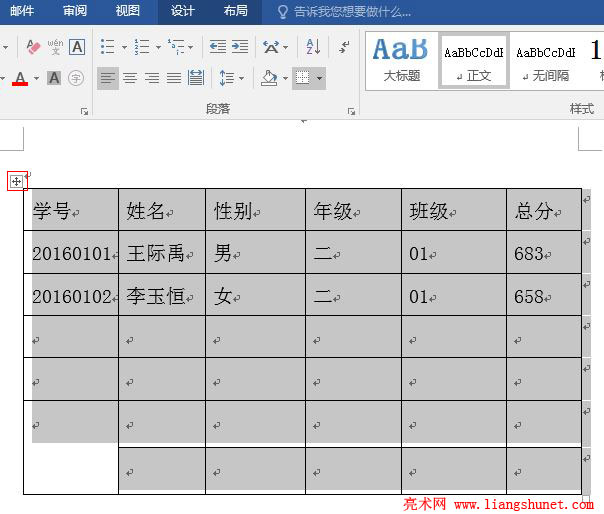Open the 布局 table tools tab

(235, 11)
